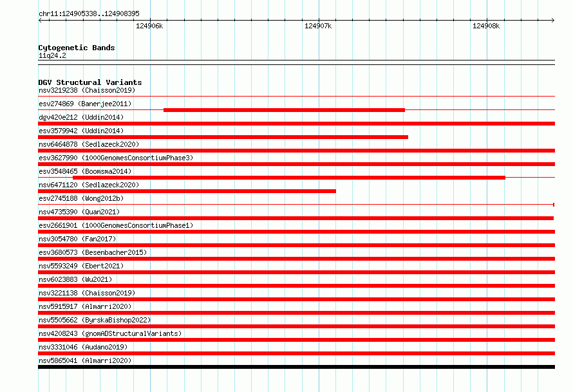573x392 pixels.
Task: Click the 124907k ruler marker
Action: coord(318,26)
